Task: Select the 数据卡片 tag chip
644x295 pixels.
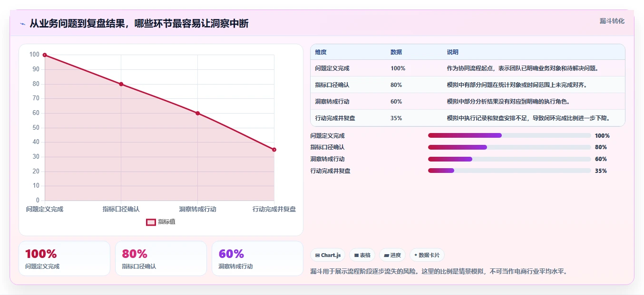Action: coord(427,255)
